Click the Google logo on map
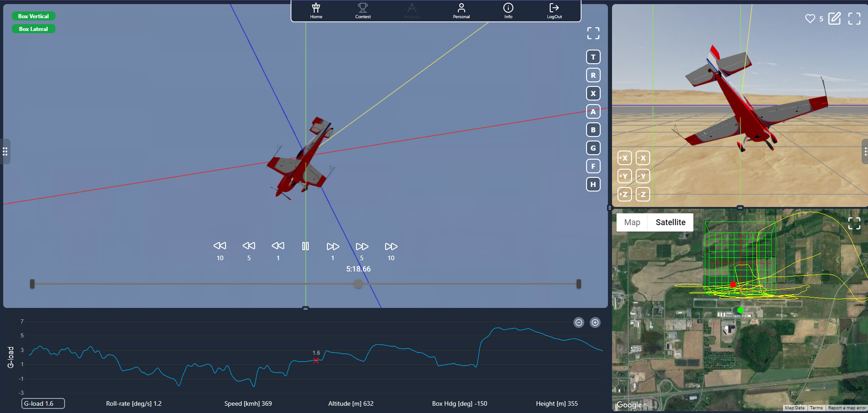This screenshot has width=868, height=413. (629, 405)
